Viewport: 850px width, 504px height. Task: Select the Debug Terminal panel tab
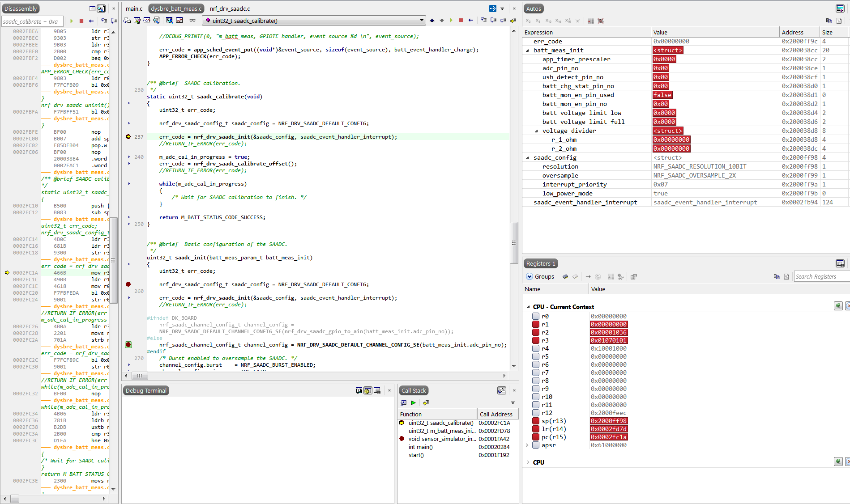146,390
